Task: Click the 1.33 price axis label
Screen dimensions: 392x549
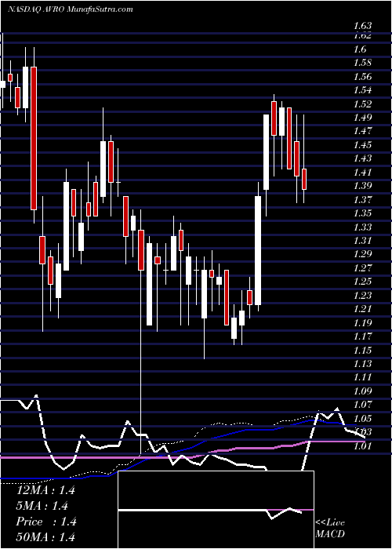Action: point(362,227)
